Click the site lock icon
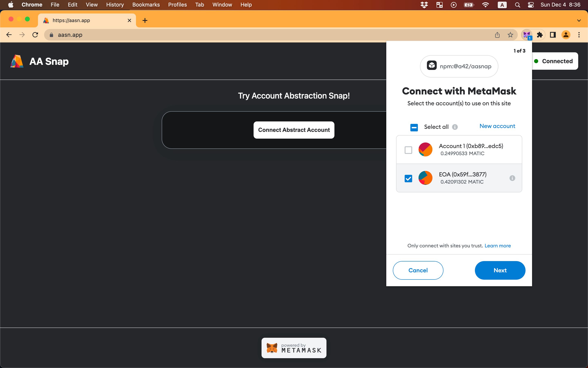The height and width of the screenshot is (368, 588). point(51,35)
